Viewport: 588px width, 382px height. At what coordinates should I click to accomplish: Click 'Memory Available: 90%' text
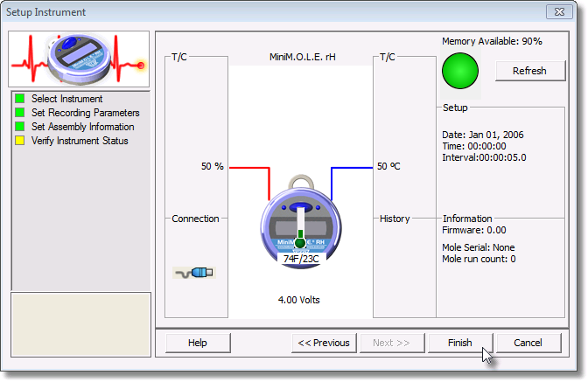pos(492,41)
